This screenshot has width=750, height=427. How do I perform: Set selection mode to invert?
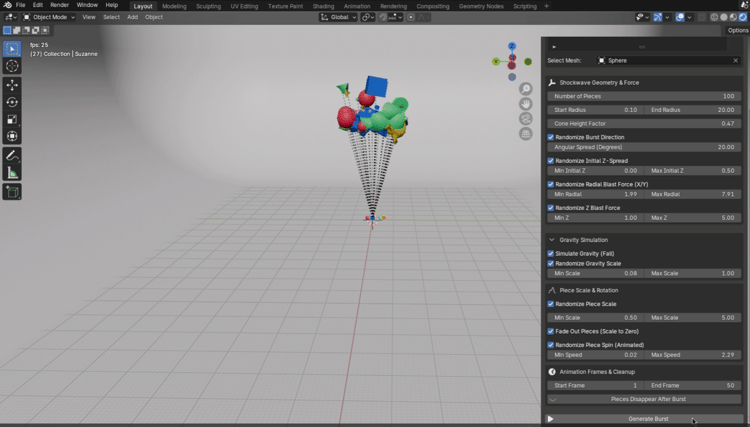click(36, 30)
